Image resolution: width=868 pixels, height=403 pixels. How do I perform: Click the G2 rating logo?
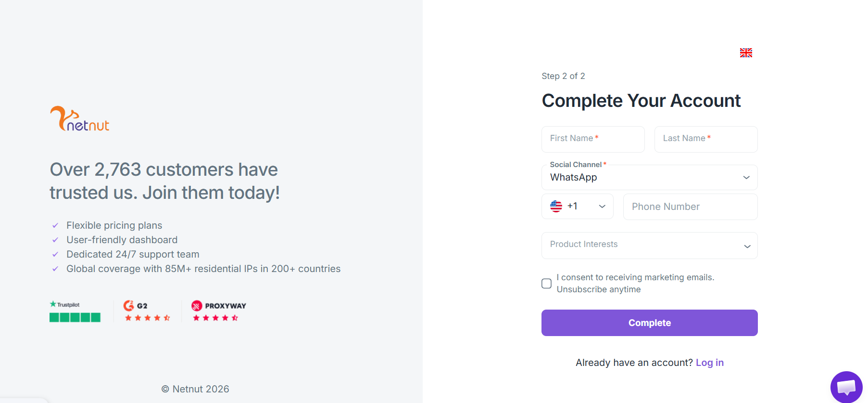136,306
